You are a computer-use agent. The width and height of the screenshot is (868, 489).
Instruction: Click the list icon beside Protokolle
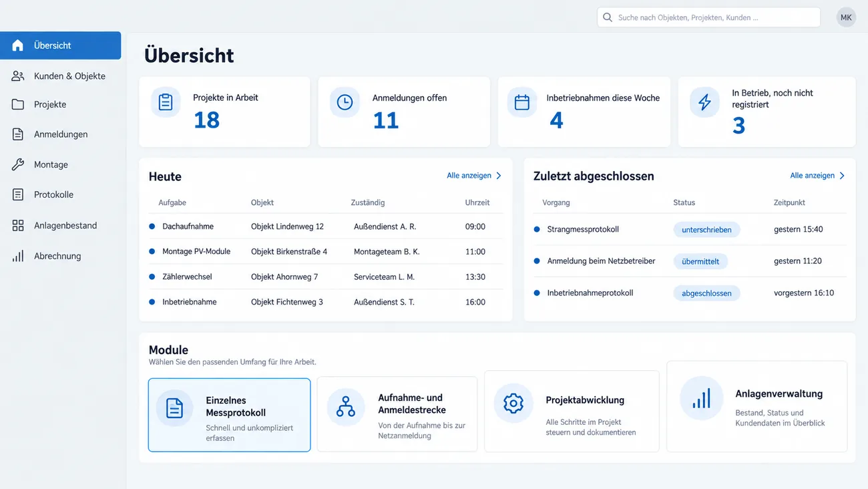tap(18, 194)
